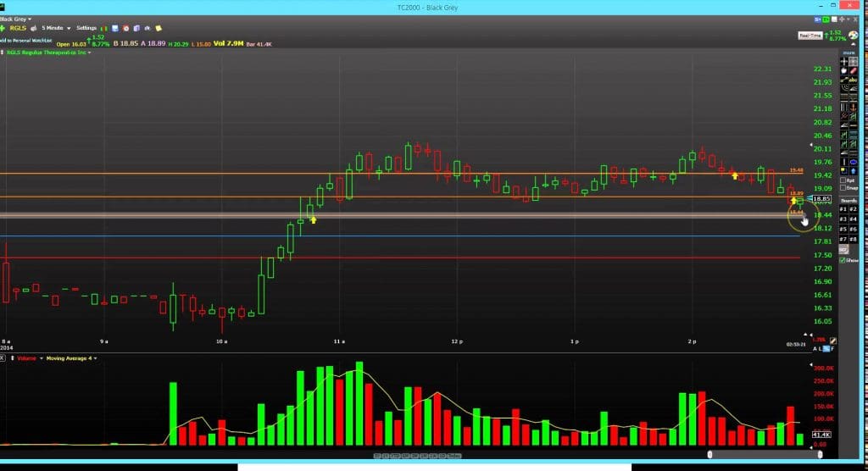The width and height of the screenshot is (868, 471).
Task: Click the purple copy chart icon
Action: tap(136, 28)
